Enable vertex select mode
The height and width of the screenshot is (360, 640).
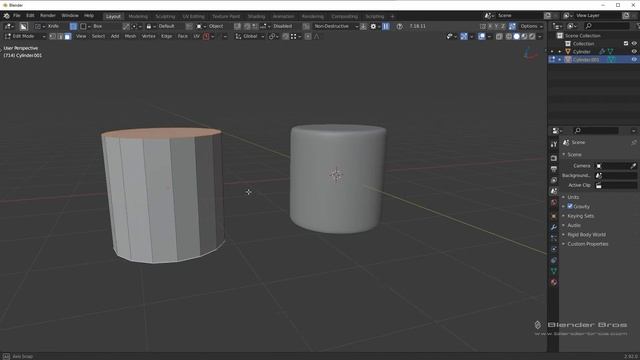53,36
